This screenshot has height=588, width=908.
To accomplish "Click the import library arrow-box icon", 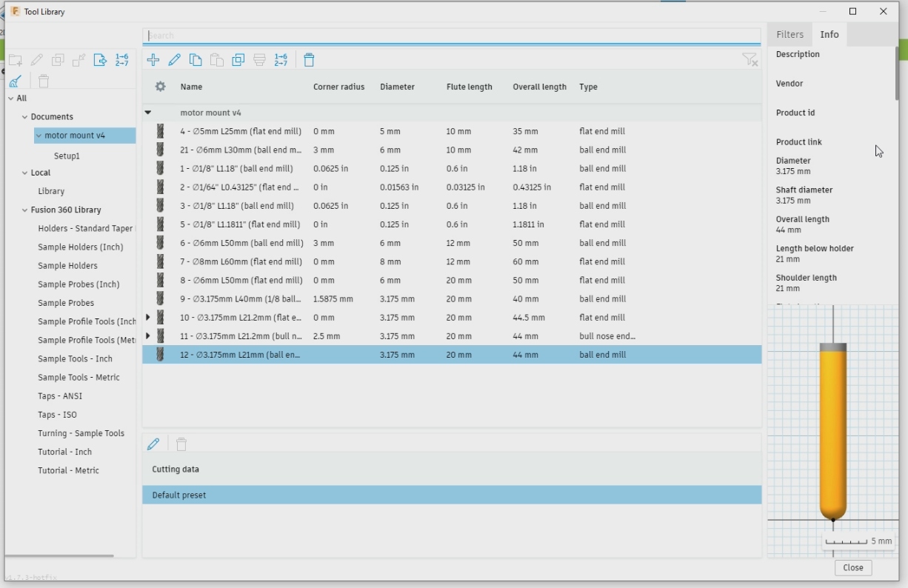I will click(x=79, y=60).
